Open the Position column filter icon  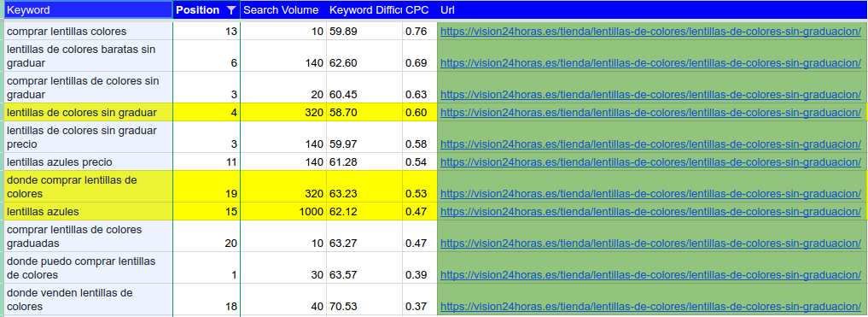231,10
